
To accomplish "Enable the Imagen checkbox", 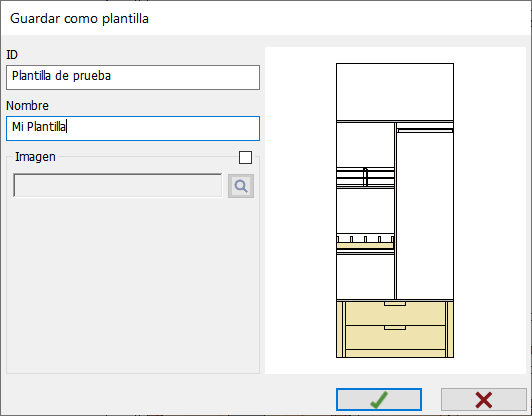I will click(245, 157).
